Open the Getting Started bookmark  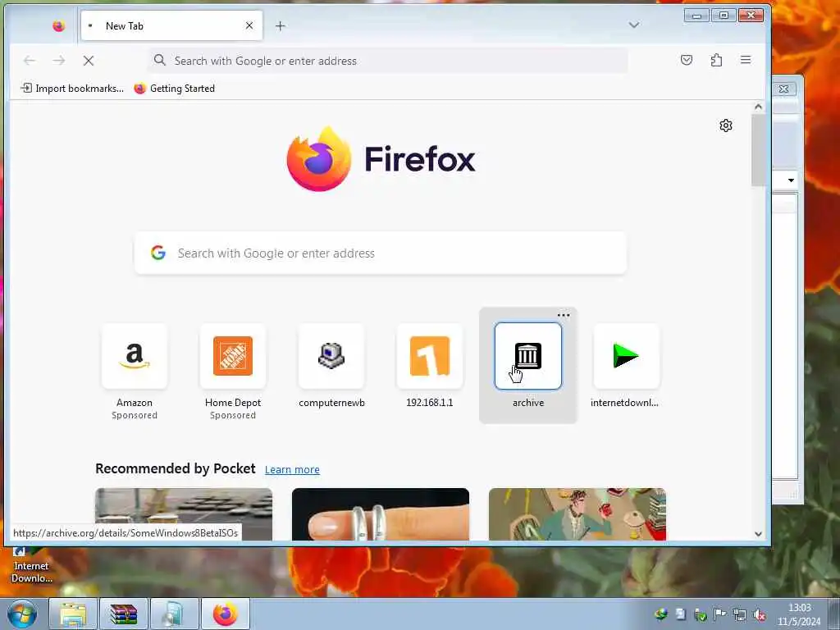(x=174, y=89)
